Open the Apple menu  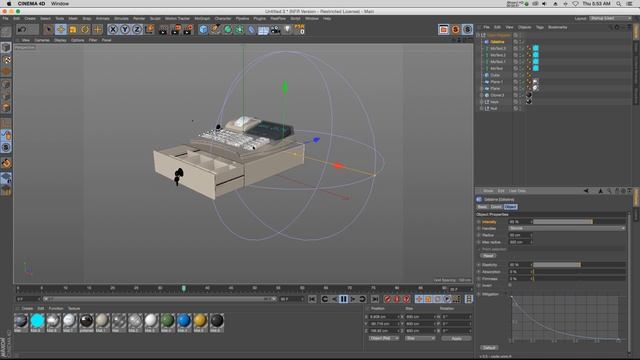click(x=9, y=4)
